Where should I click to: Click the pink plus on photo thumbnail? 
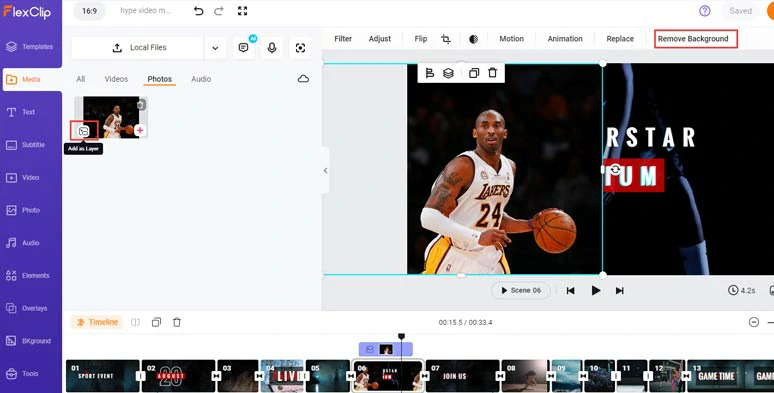click(x=140, y=130)
